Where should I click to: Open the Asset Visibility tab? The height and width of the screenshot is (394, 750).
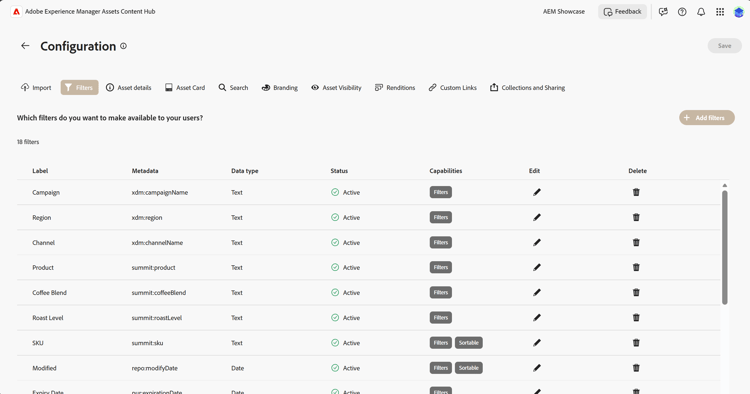pos(336,88)
